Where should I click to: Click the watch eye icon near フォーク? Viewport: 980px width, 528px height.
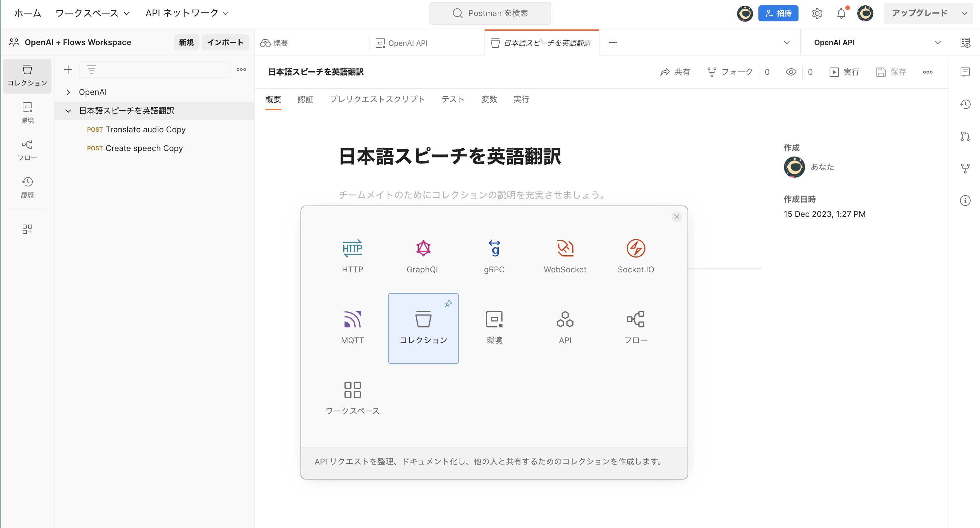(x=791, y=72)
